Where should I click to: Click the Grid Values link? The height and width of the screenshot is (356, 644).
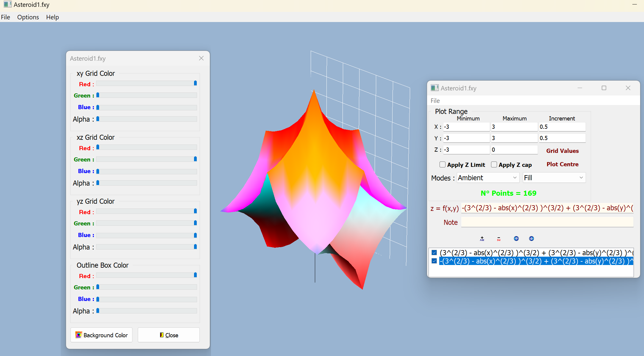click(562, 151)
